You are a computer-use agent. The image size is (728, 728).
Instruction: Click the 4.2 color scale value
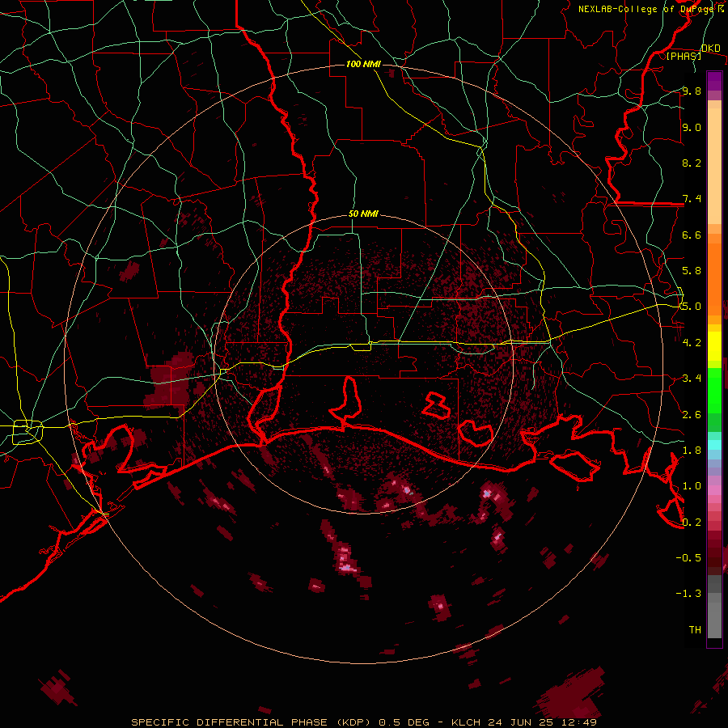pyautogui.click(x=692, y=343)
